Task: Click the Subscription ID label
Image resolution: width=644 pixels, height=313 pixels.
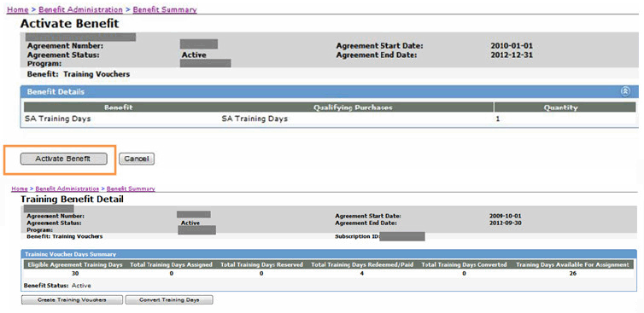Action: pos(357,237)
